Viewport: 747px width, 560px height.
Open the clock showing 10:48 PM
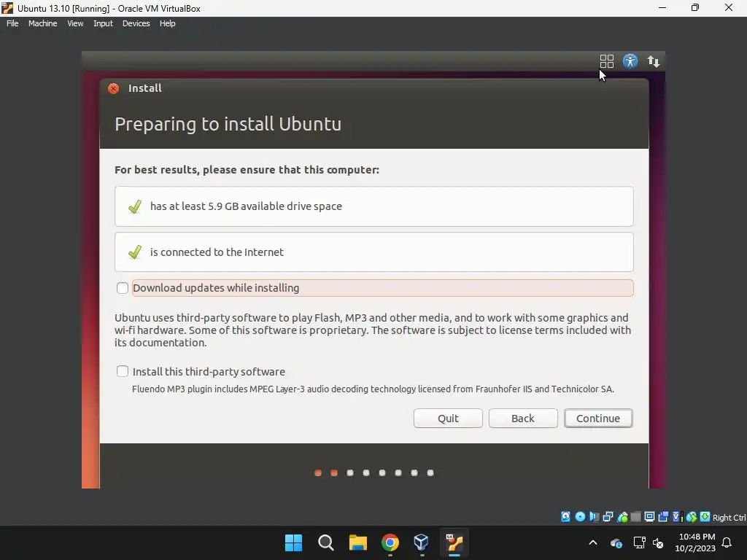pos(695,542)
